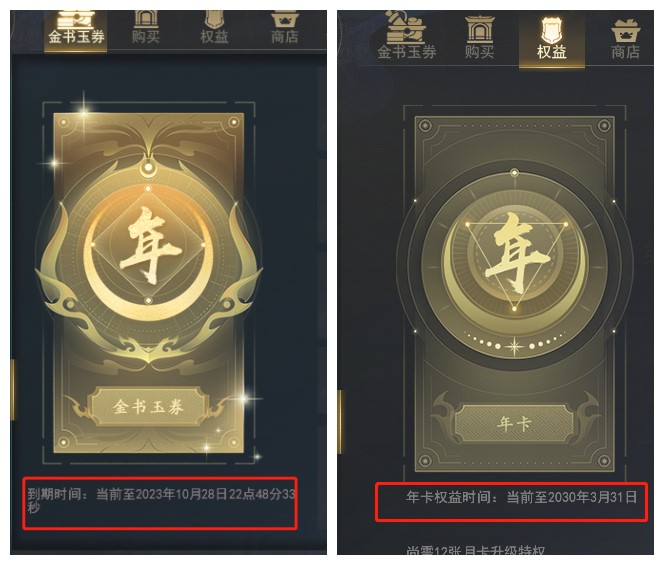664x565 pixels.
Task: Click the 年卡权益时间 validity text
Action: click(x=521, y=497)
